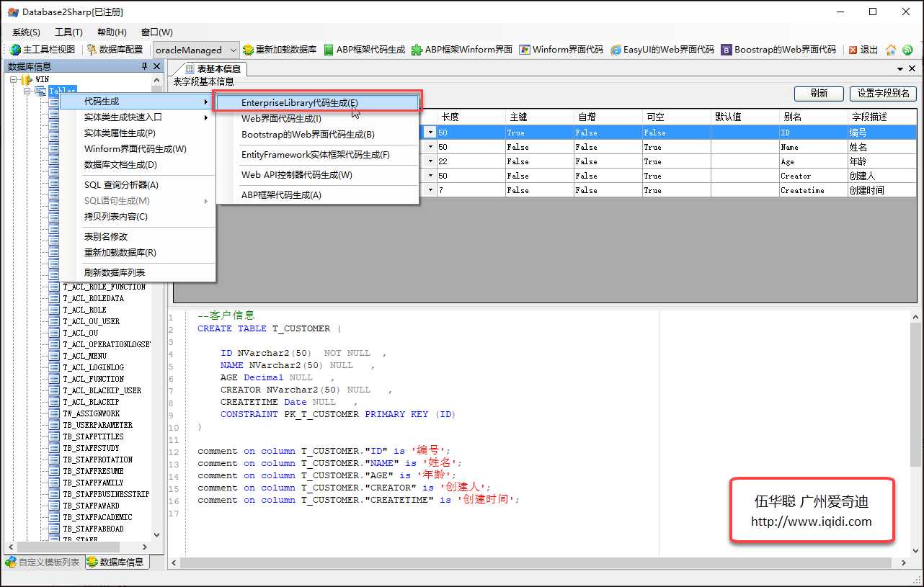Viewport: 924px width, 587px height.
Task: Choose Web界面代码生成(I) submenu item
Action: point(318,119)
